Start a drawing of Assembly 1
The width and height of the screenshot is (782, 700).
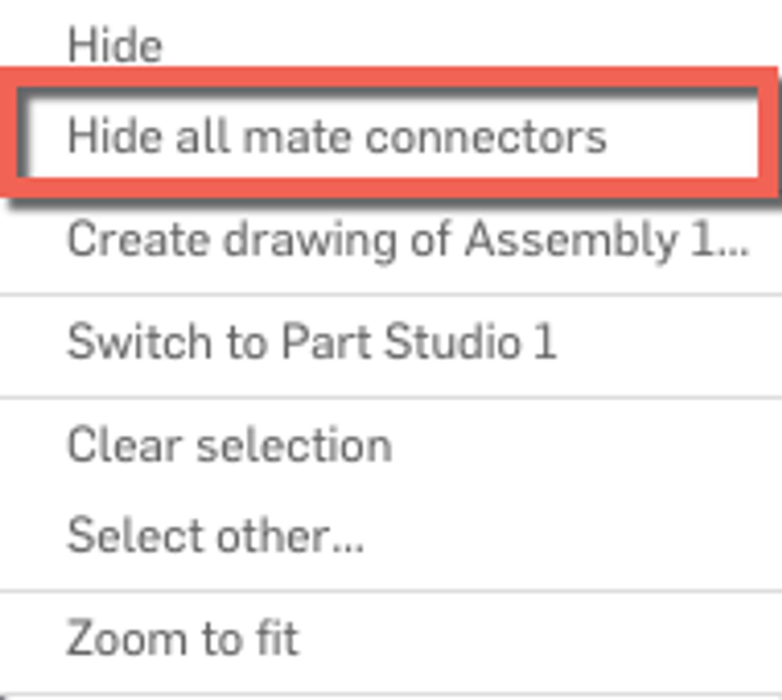(408, 240)
